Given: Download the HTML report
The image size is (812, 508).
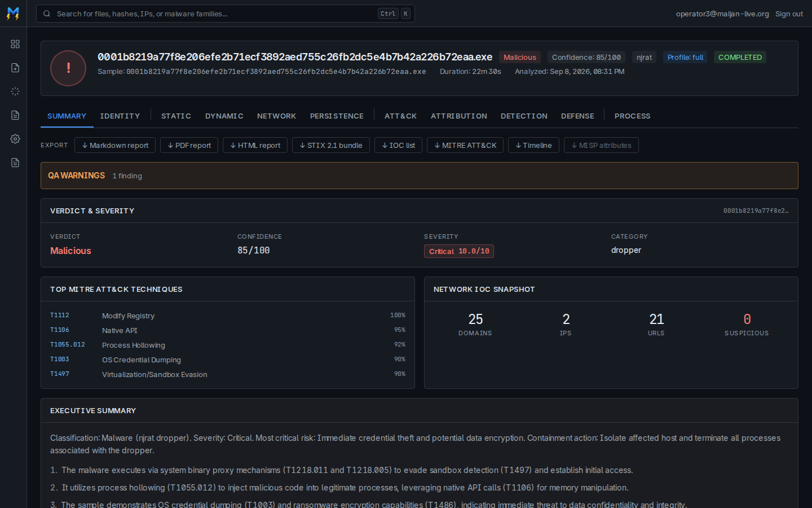Looking at the screenshot, I should pyautogui.click(x=255, y=145).
